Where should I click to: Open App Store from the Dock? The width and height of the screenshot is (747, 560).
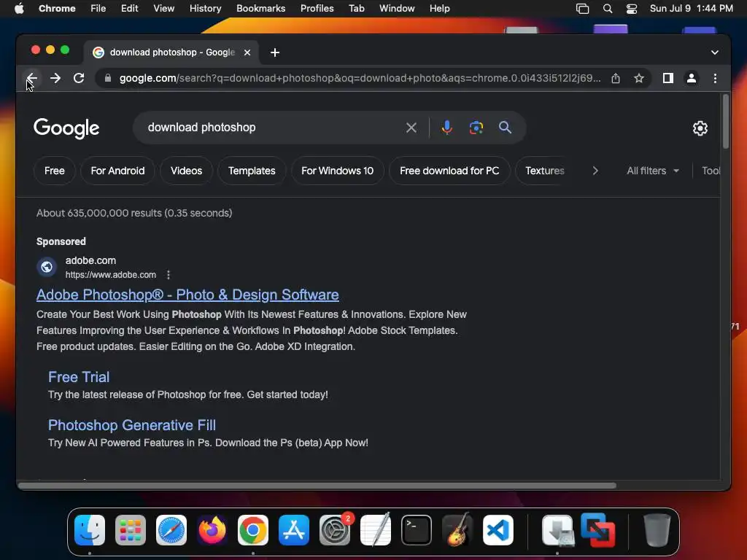click(294, 530)
